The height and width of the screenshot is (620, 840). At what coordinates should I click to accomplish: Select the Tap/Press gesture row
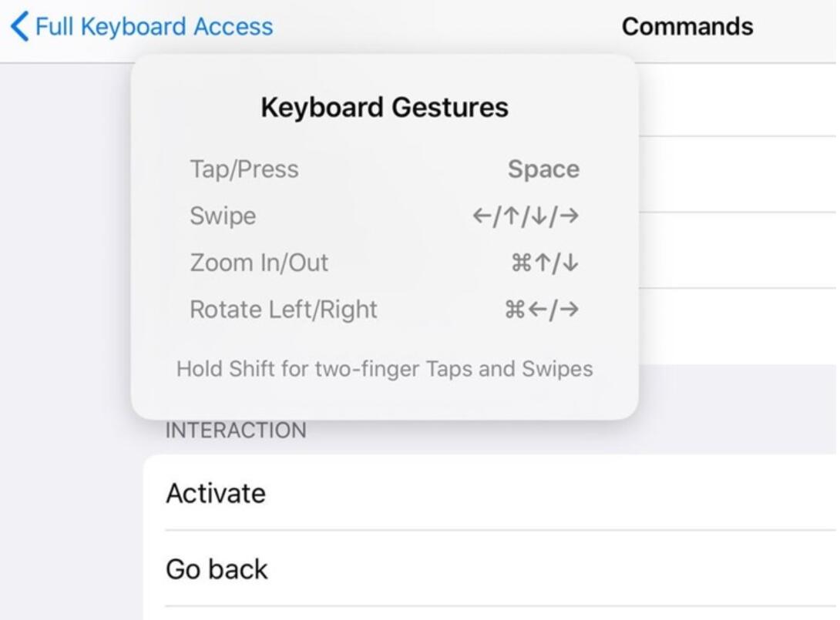[244, 169]
